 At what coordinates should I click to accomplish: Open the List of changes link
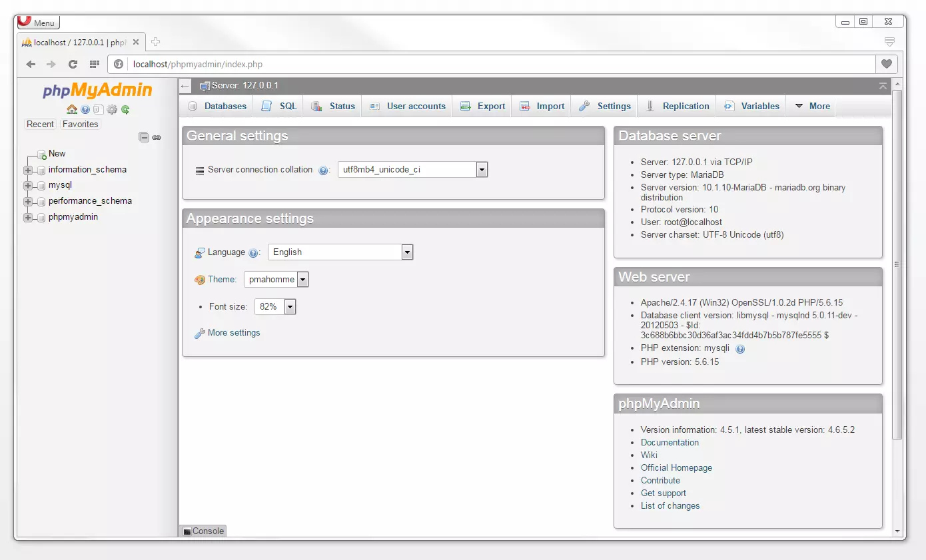point(670,505)
